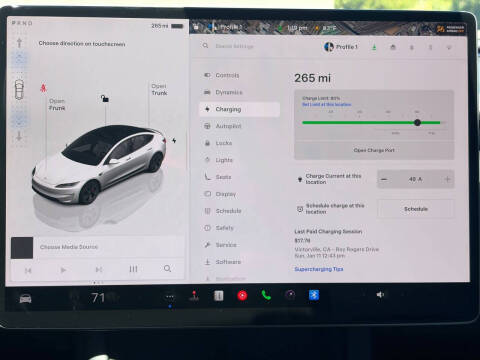Click the Schedule charge button
The image size is (480, 360).
coord(416,209)
